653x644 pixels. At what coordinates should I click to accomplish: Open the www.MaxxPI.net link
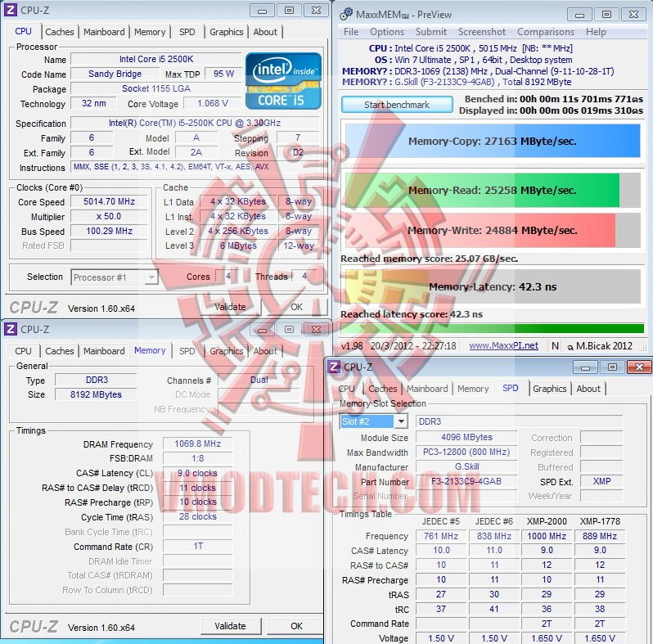click(503, 346)
